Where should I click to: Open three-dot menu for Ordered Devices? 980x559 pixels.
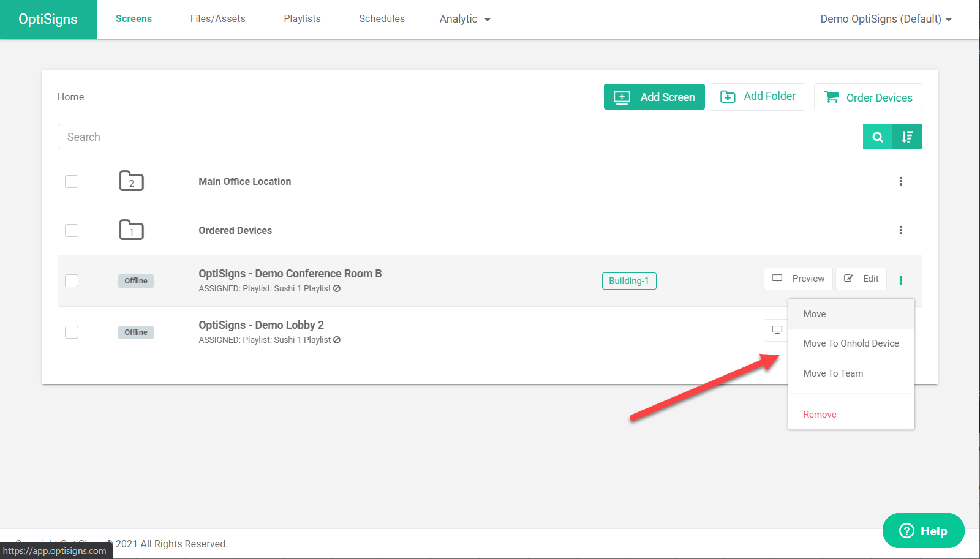click(900, 230)
